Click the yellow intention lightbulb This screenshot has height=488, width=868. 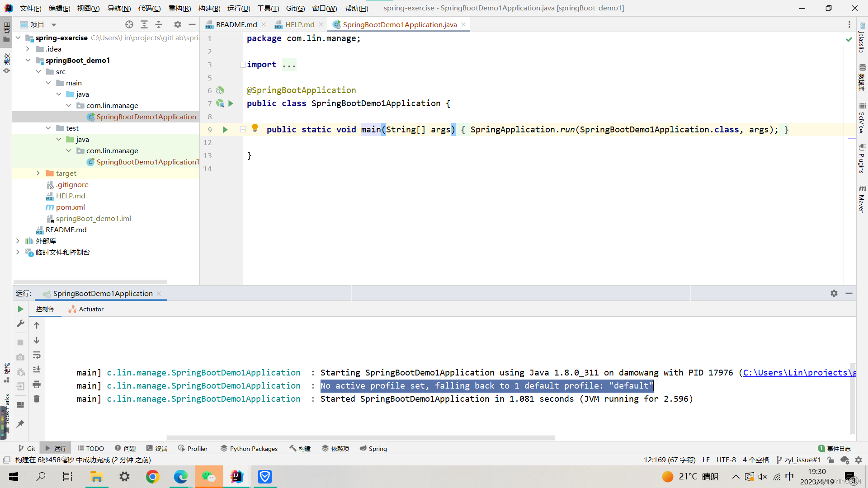[x=255, y=128]
